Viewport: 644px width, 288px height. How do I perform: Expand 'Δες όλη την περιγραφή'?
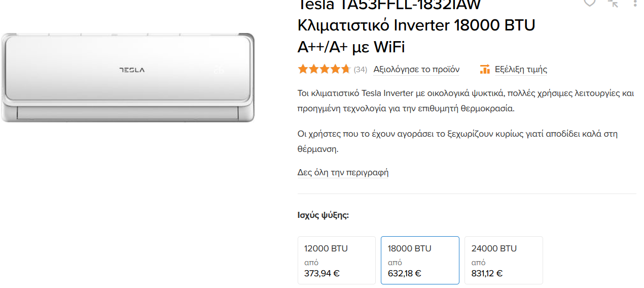tap(343, 172)
